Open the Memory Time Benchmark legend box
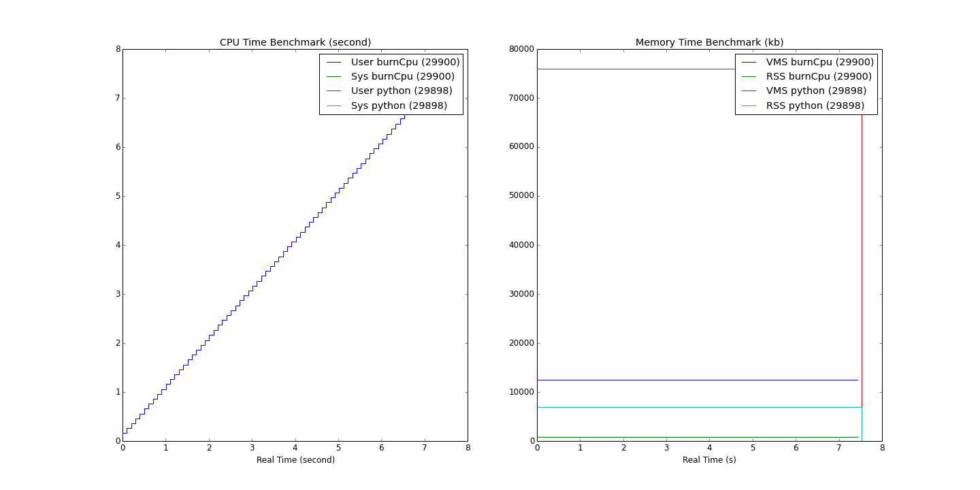This screenshot has width=980, height=490. pyautogui.click(x=805, y=83)
